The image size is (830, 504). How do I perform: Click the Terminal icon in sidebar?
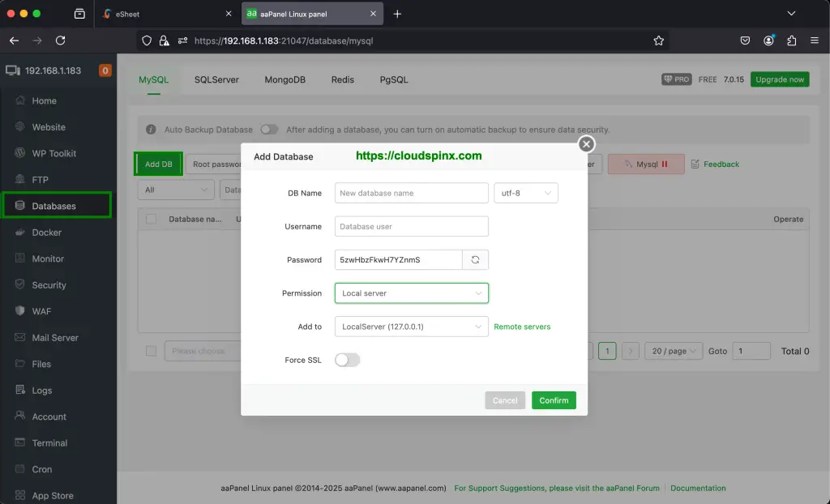[x=20, y=443]
